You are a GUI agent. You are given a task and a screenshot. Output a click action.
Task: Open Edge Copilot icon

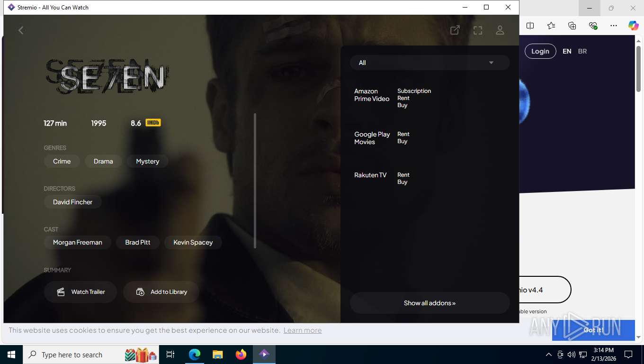pyautogui.click(x=634, y=26)
